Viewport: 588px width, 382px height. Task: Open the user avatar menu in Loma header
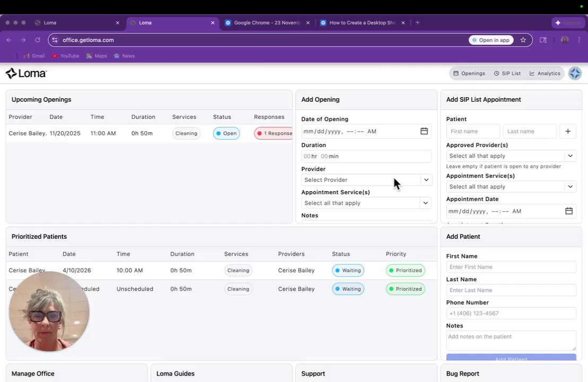pyautogui.click(x=575, y=73)
